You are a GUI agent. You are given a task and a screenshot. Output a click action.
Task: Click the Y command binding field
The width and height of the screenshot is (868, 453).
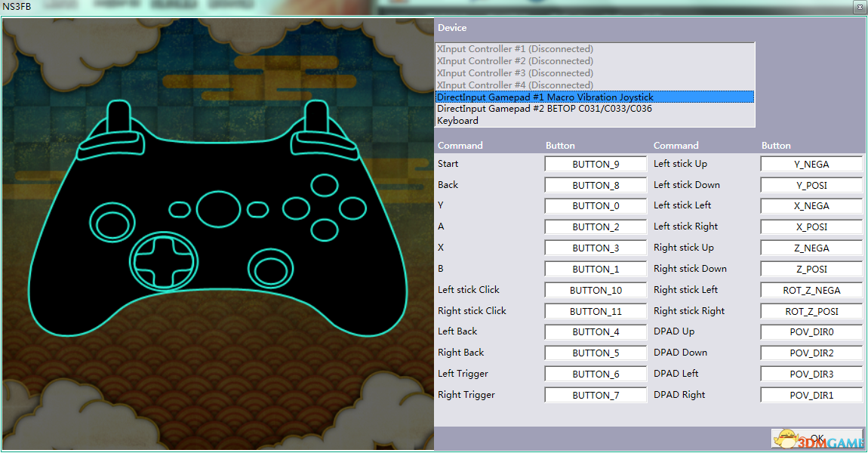pos(596,206)
